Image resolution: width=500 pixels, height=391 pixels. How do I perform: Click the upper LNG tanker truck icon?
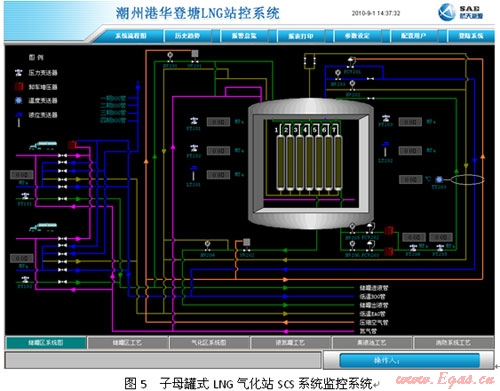click(x=43, y=145)
